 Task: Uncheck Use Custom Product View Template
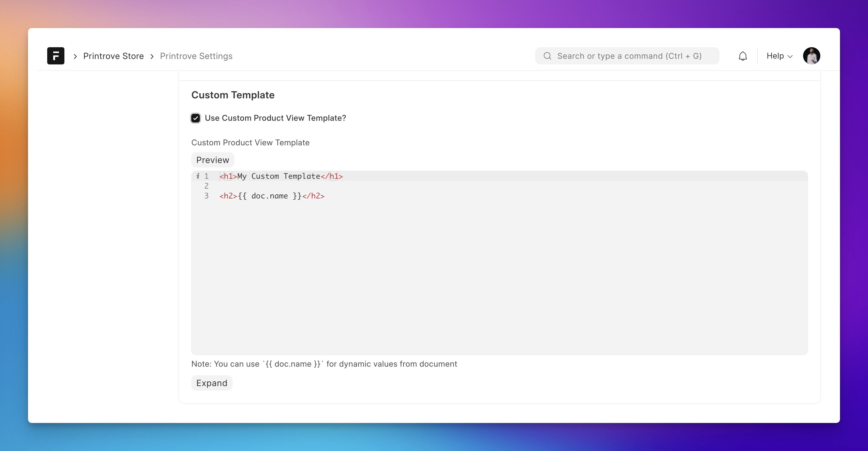[195, 118]
